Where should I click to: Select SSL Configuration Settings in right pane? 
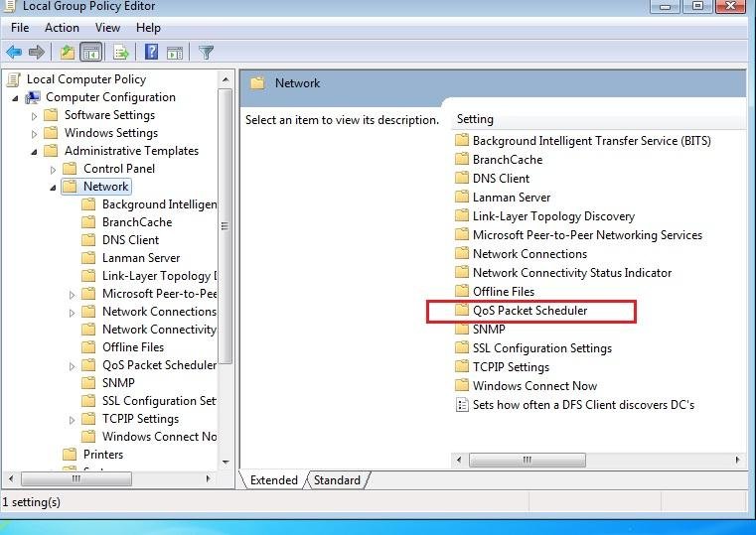coord(542,348)
